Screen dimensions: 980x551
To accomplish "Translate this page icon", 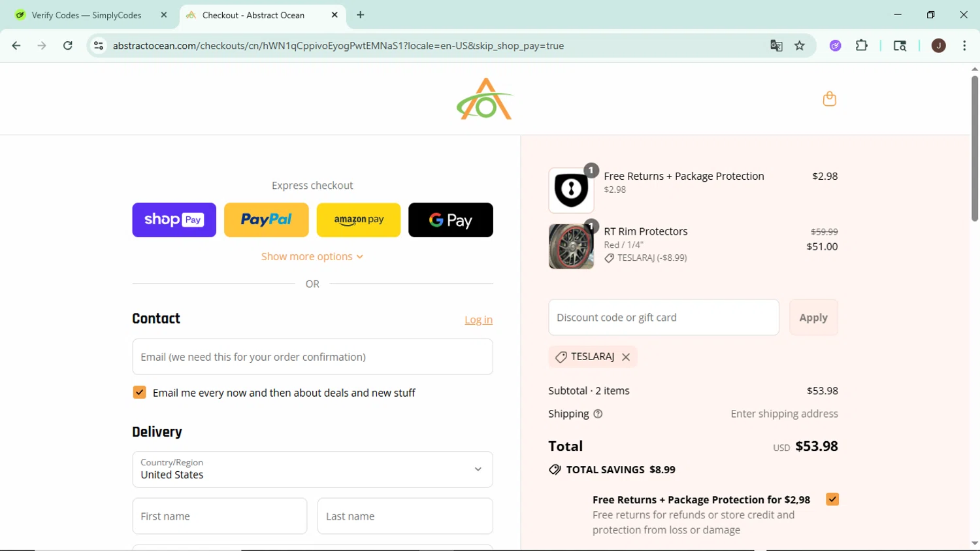I will coord(776,46).
